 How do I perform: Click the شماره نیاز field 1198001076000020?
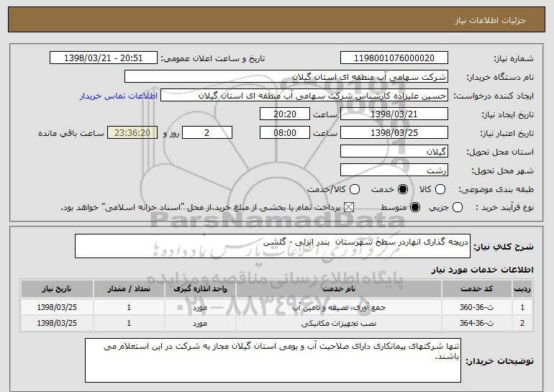coord(394,58)
